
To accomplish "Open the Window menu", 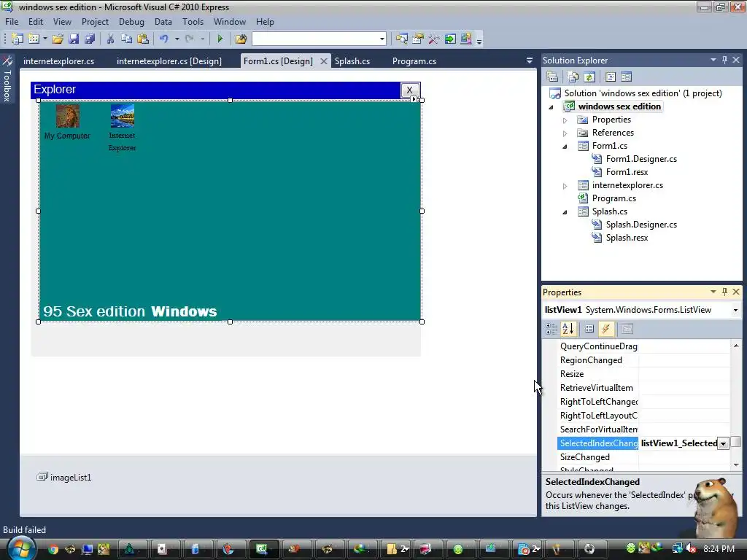I will click(x=230, y=22).
